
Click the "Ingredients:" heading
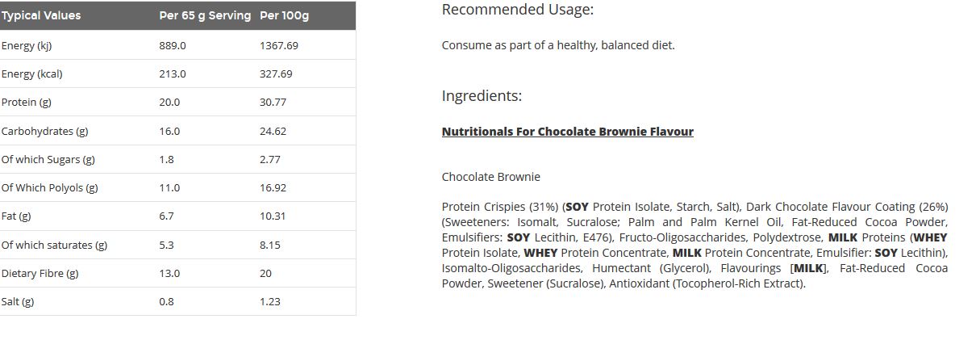[482, 96]
